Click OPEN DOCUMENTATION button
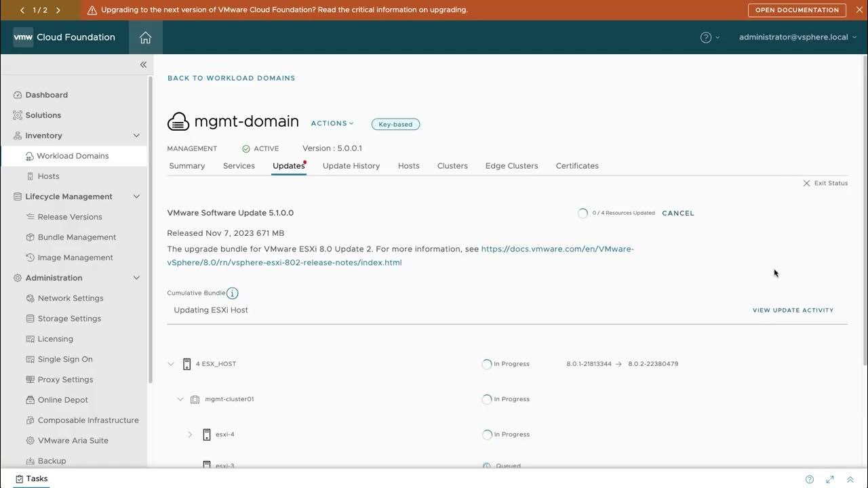Image resolution: width=868 pixels, height=488 pixels. click(797, 10)
